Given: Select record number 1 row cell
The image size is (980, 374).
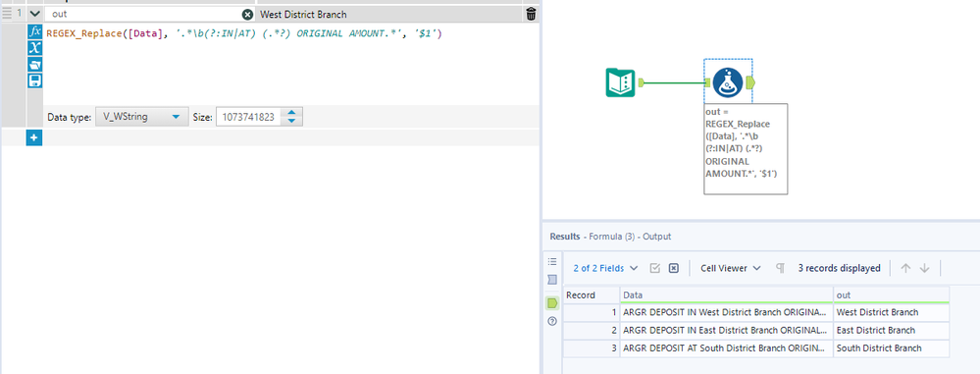Looking at the screenshot, I should pos(592,312).
